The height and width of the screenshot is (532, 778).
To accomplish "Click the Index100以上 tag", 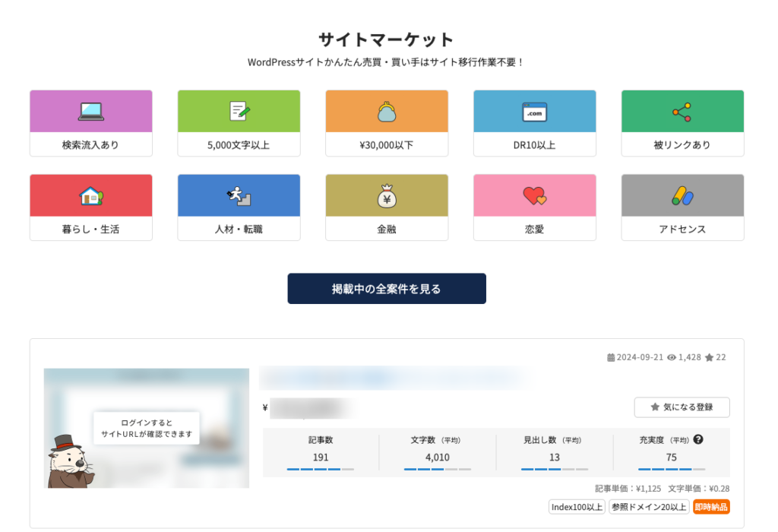I will 577,507.
